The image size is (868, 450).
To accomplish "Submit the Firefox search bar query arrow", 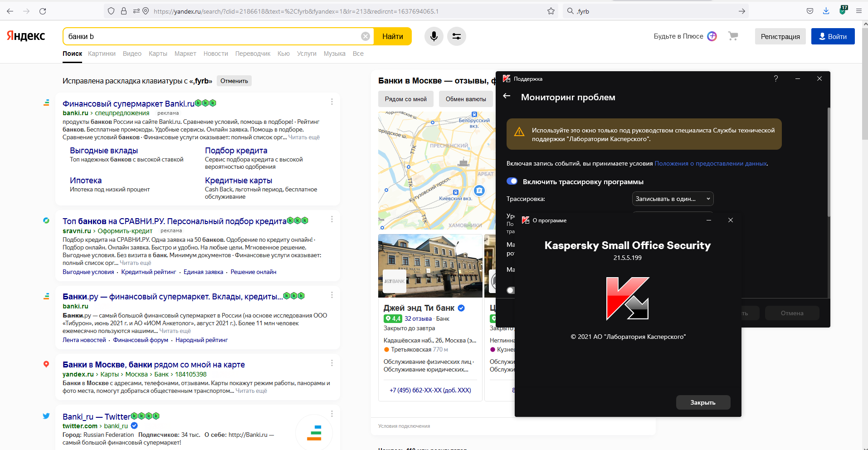I will tap(742, 11).
